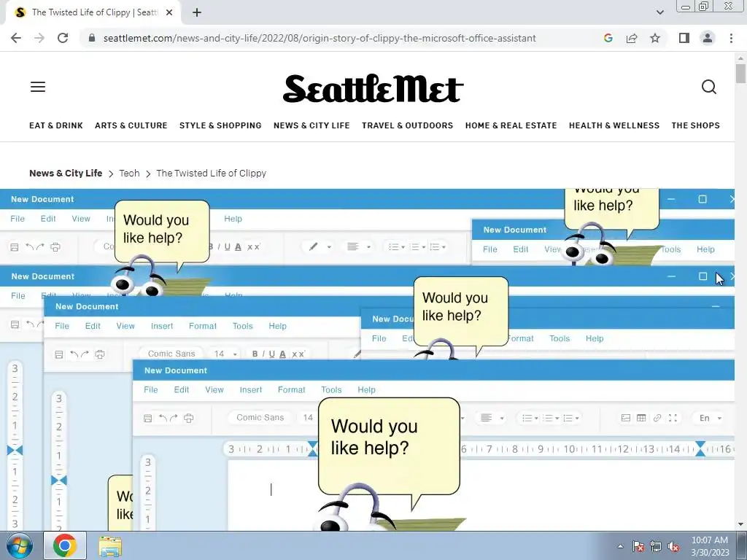Click the News & City Life breadcrumb
747x560 pixels.
[66, 173]
